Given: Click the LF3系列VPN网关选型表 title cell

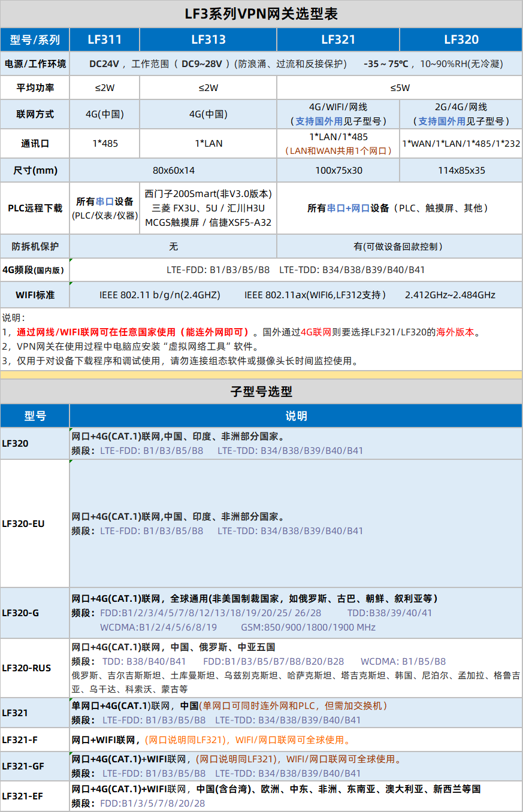Looking at the screenshot, I should point(261,14).
